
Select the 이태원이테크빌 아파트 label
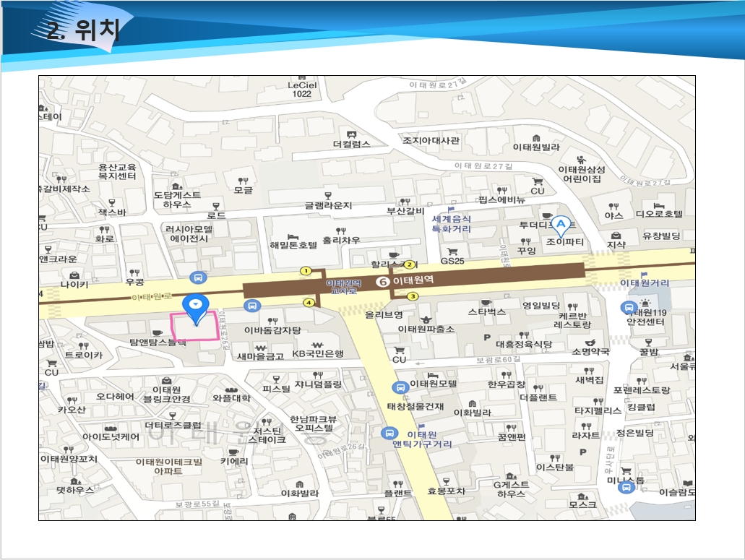coord(168,466)
